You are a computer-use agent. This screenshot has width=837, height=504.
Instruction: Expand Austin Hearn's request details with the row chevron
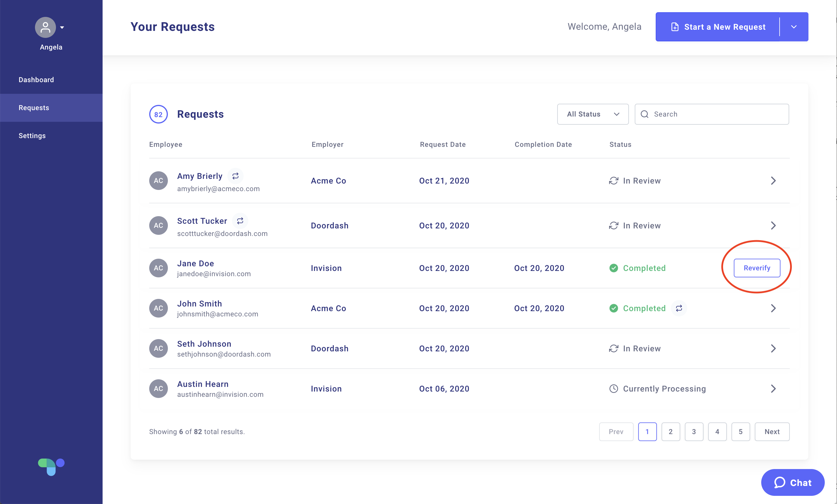click(x=773, y=389)
